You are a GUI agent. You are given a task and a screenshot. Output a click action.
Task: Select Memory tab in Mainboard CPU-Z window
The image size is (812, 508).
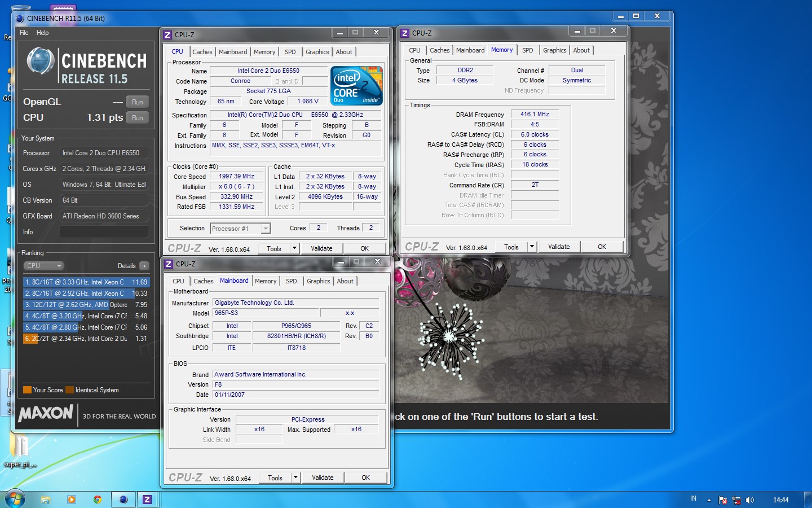click(266, 281)
